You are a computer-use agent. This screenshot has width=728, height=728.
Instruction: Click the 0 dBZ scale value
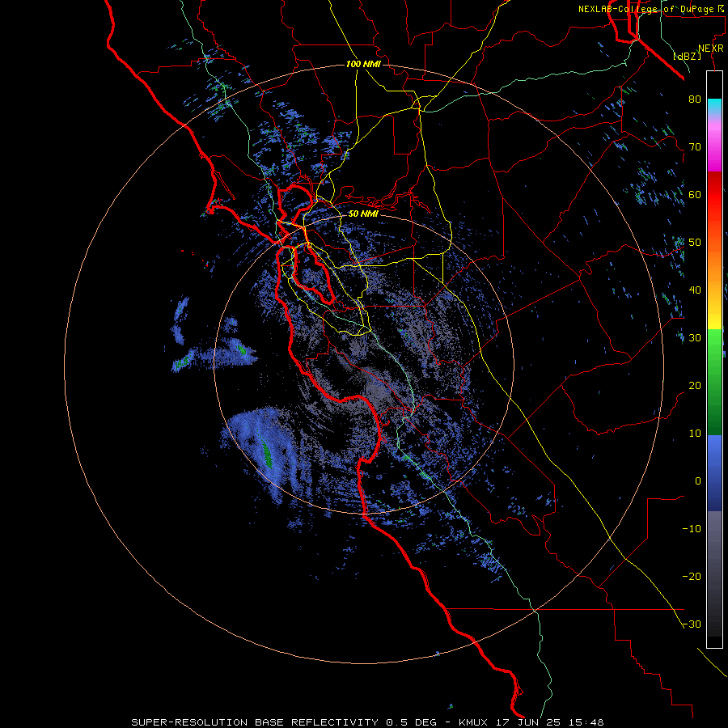(698, 481)
